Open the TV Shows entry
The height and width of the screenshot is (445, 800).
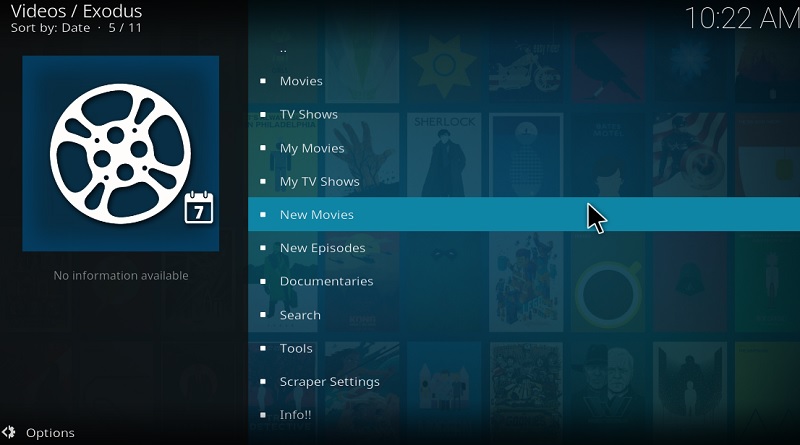coord(524,114)
